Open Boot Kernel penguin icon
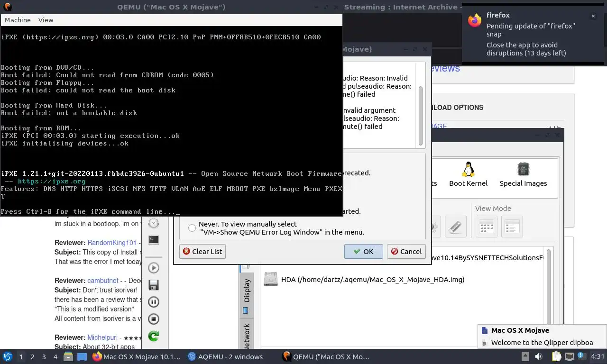 468,174
